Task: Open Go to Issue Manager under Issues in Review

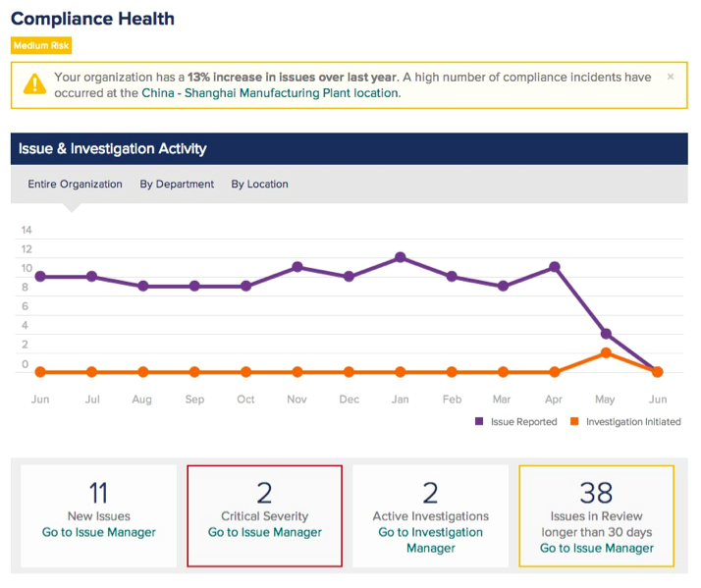Action: point(596,548)
